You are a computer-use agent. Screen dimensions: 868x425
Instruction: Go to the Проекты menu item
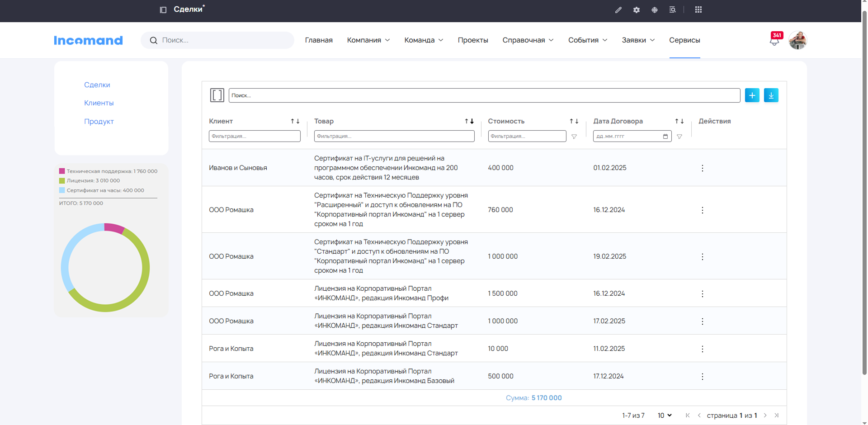[472, 40]
